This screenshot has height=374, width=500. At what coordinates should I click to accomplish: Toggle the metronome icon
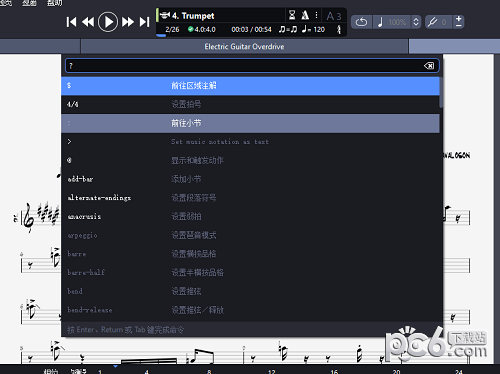[305, 15]
